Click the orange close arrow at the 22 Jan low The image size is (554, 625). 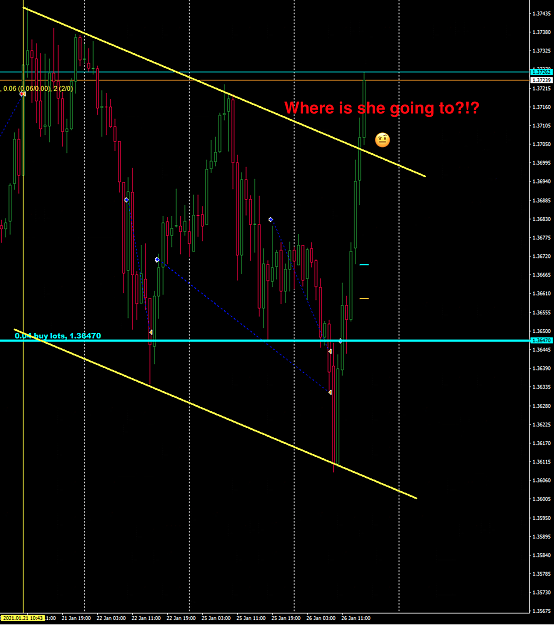[151, 332]
